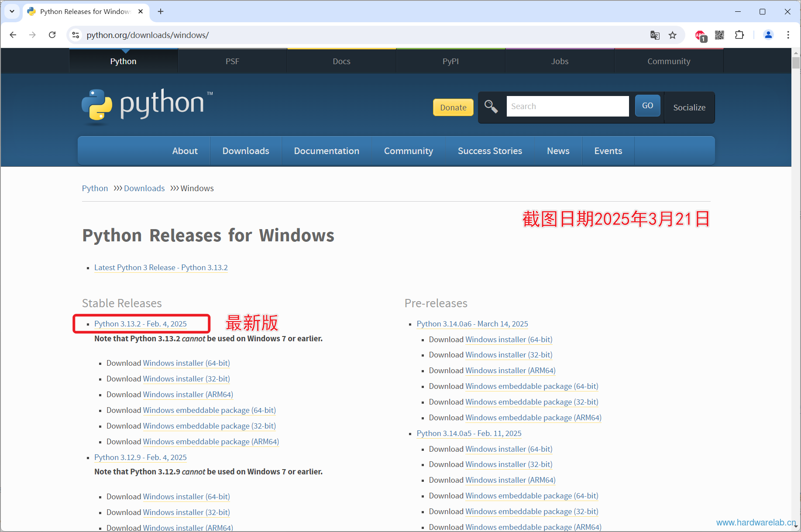Image resolution: width=801 pixels, height=532 pixels.
Task: Download 3.13.2 embeddable package (32-bit)
Action: click(x=210, y=426)
